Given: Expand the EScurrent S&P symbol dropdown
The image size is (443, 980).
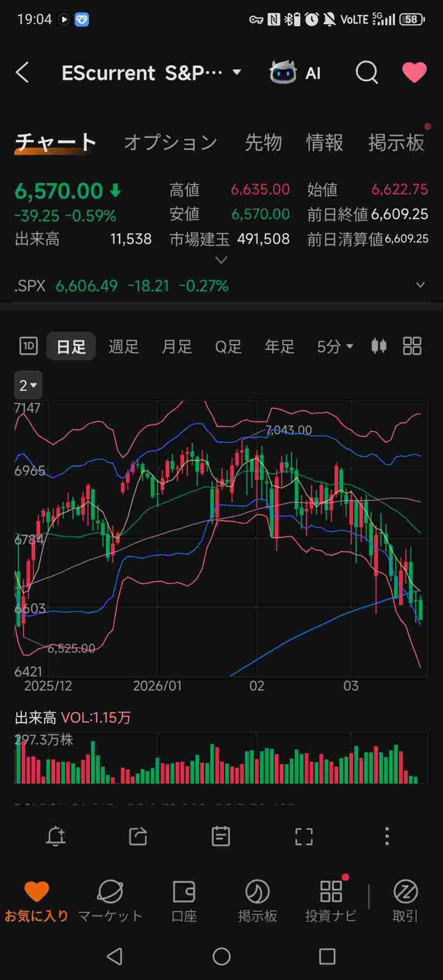Looking at the screenshot, I should point(237,73).
